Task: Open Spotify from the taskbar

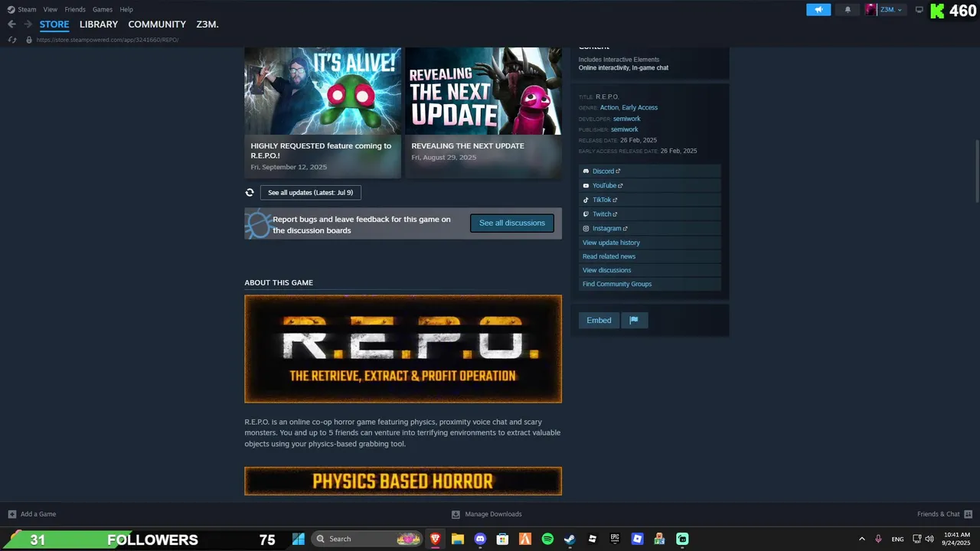Action: tap(547, 539)
